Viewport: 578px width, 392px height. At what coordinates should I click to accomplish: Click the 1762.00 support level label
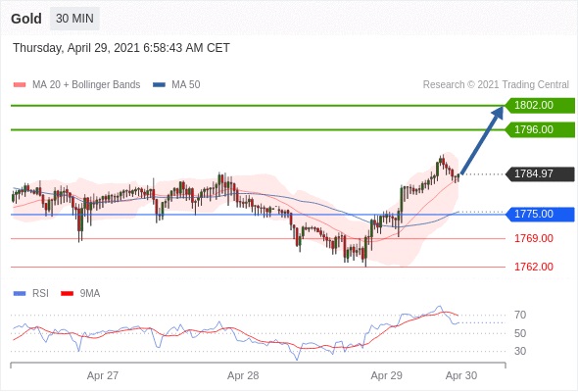[534, 267]
